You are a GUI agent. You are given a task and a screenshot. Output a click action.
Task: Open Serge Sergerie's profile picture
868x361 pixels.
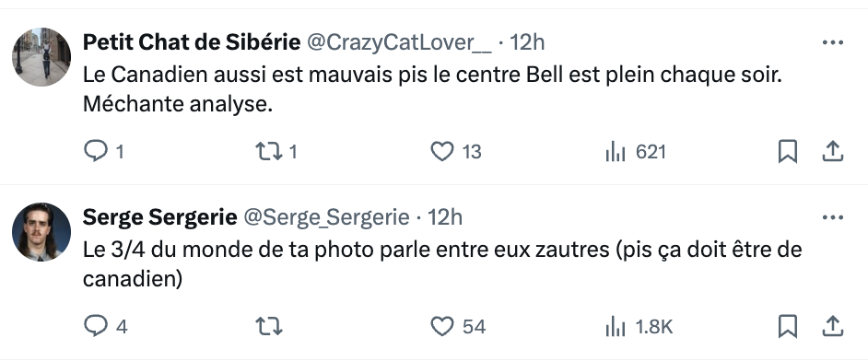coord(41,232)
